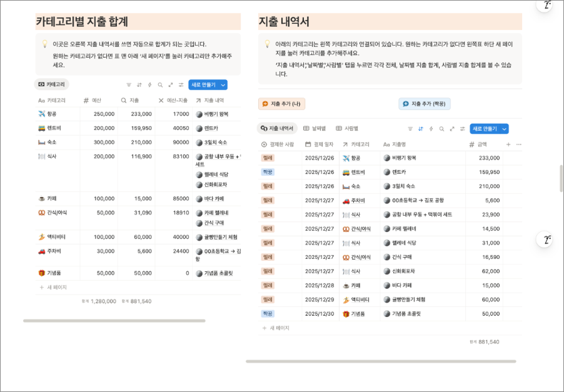Viewport: 564px width, 392px height.
Task: Click the sort icon on 지출 내역서 table
Action: click(x=421, y=128)
